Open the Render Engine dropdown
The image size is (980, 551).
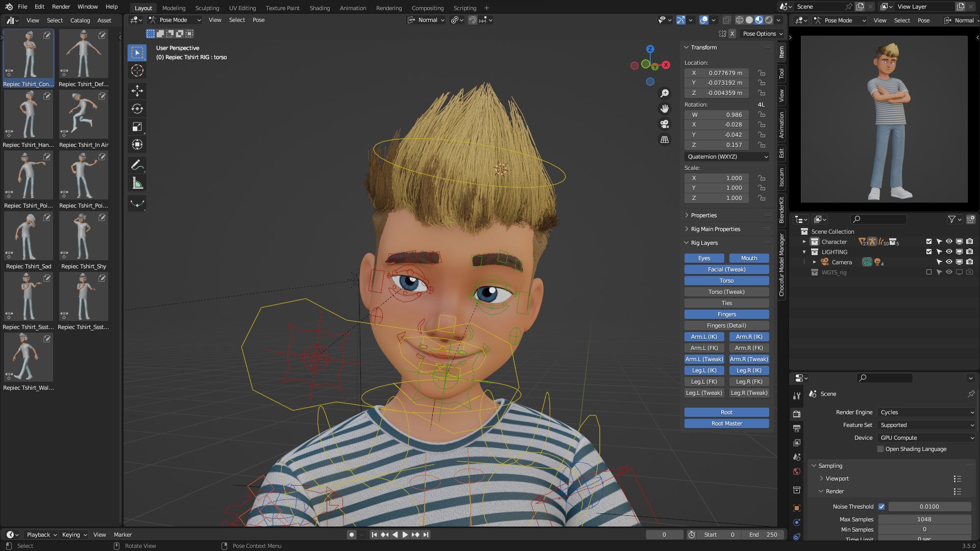click(x=926, y=412)
